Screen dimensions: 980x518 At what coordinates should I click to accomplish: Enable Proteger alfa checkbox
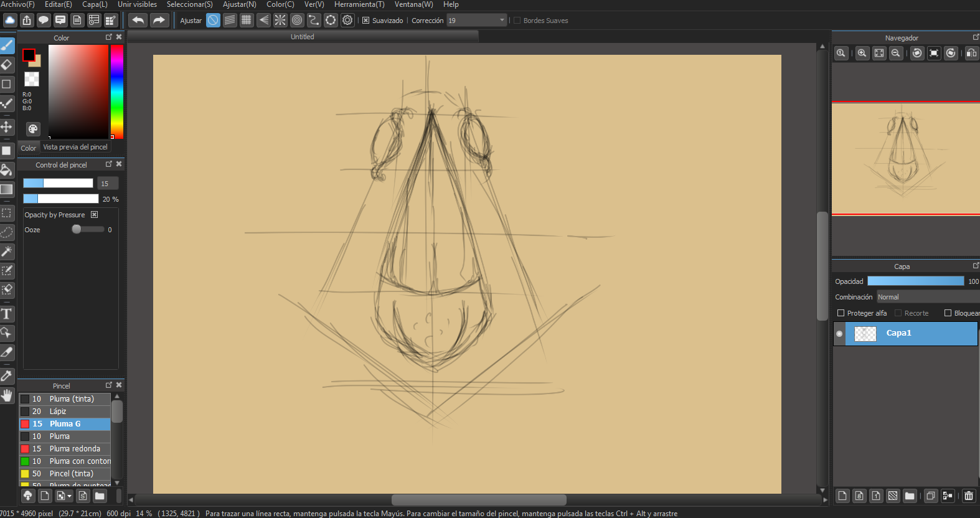point(841,313)
